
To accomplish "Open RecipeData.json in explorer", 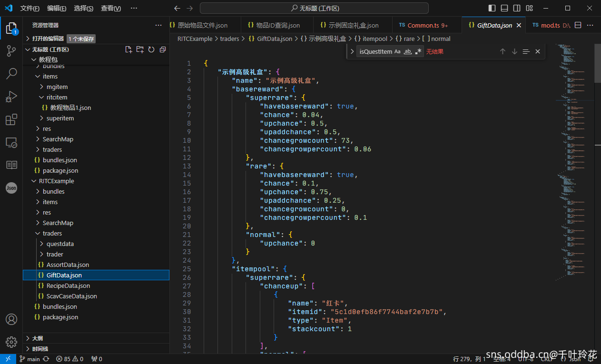I will point(96,285).
